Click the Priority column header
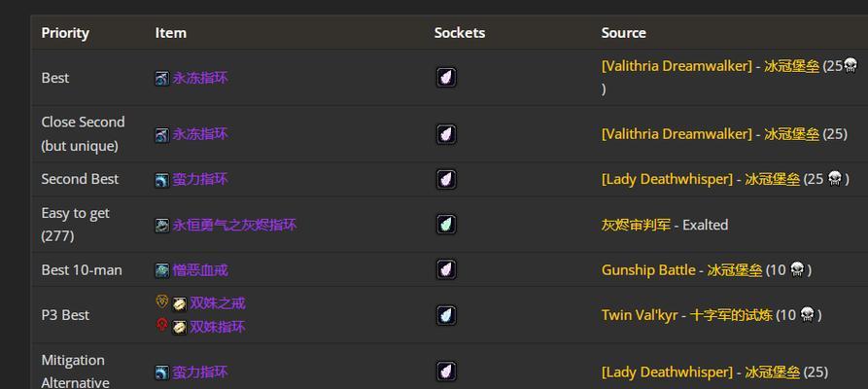Viewport: 868px width, 389px height. (x=65, y=33)
